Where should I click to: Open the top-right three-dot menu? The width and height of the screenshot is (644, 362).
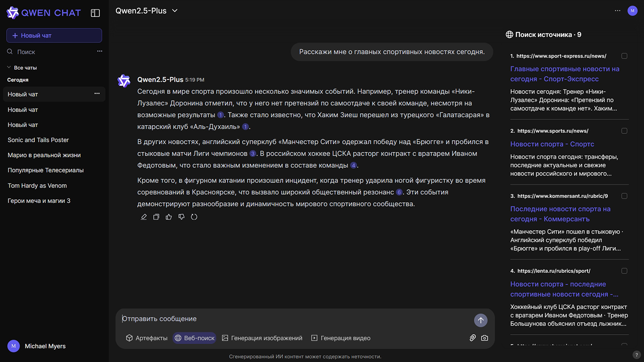coord(618,10)
